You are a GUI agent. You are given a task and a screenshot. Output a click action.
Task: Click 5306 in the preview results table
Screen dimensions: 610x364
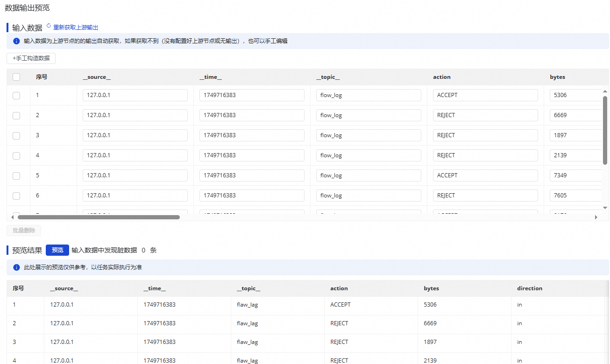coord(430,305)
